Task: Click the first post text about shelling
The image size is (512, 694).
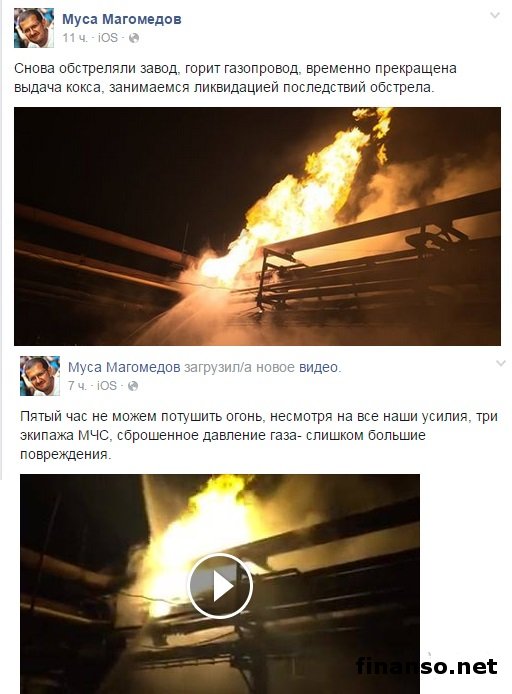Action: [235, 78]
